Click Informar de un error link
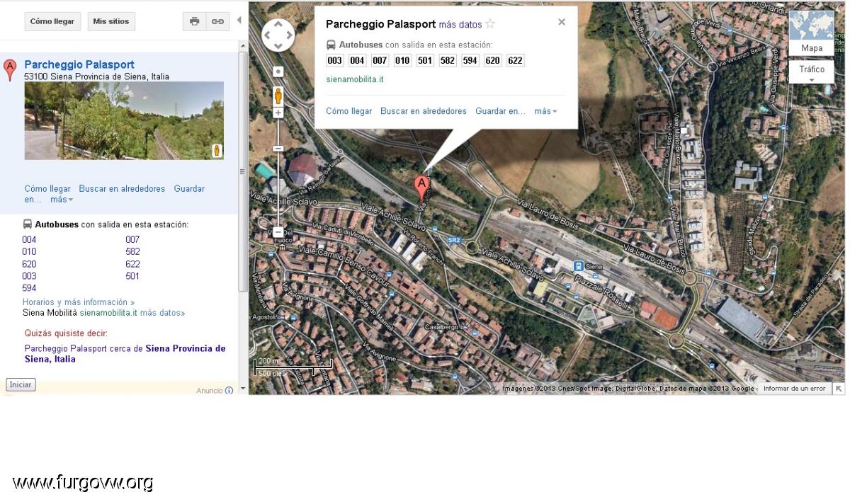Viewport: 850px width, 504px height. coord(795,389)
